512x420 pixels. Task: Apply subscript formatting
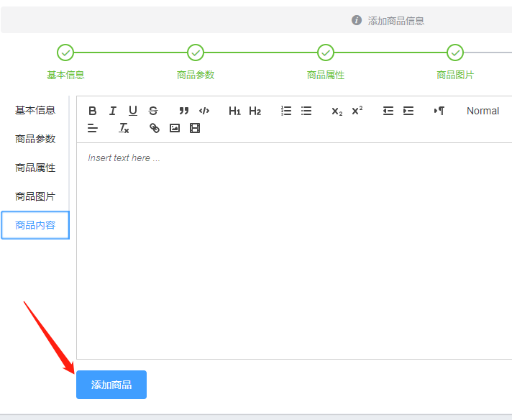(337, 111)
